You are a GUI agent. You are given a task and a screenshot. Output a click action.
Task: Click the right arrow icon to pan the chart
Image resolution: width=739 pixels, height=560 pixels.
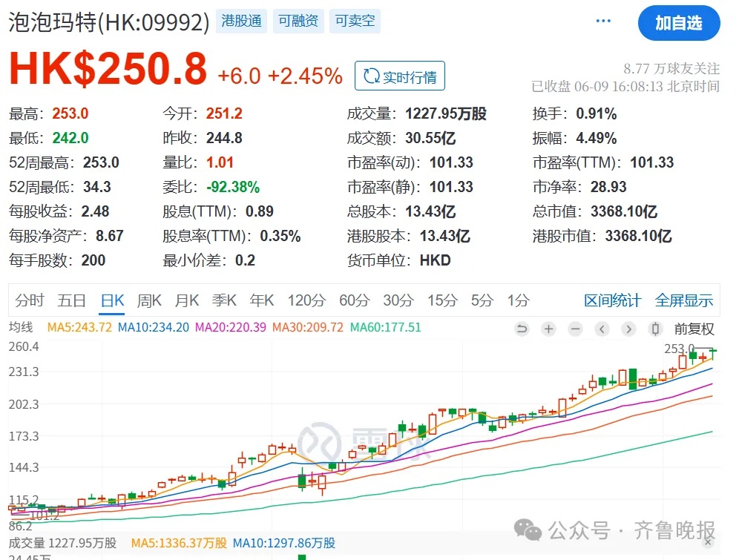(628, 329)
